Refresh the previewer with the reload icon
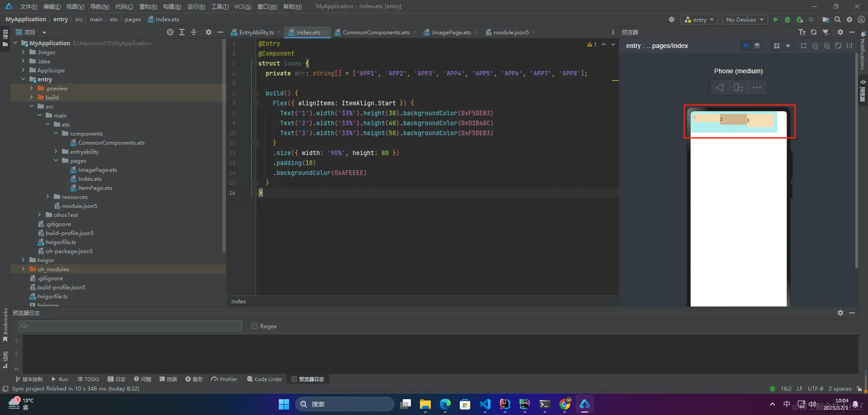The width and height of the screenshot is (868, 415). click(814, 32)
